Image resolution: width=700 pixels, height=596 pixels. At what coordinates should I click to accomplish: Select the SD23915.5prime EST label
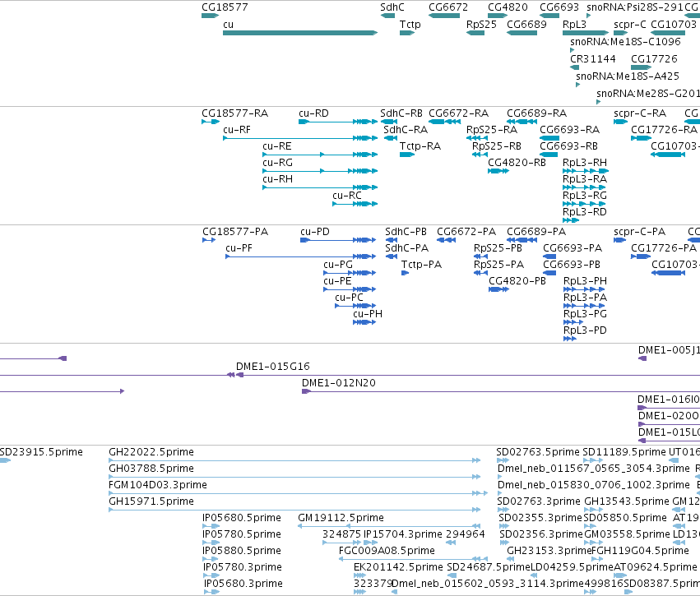[x=41, y=452]
